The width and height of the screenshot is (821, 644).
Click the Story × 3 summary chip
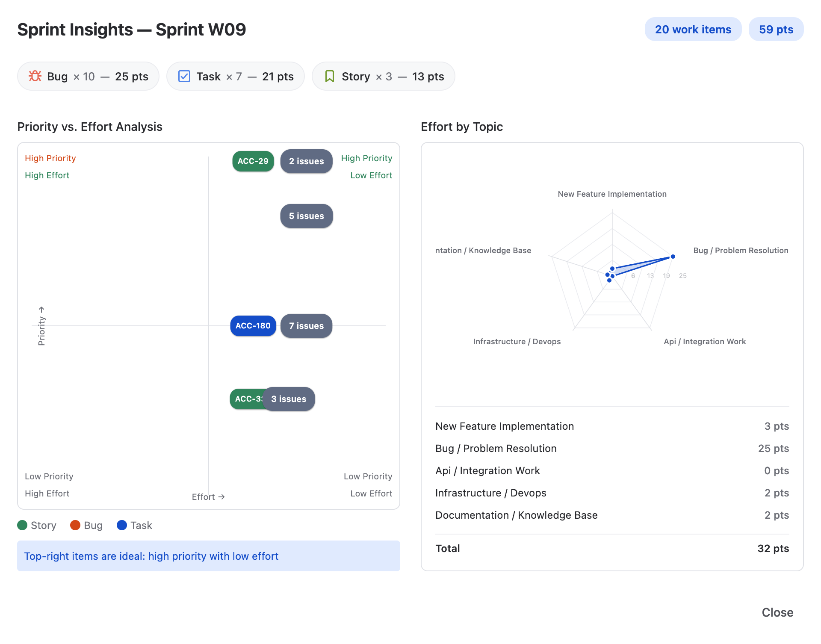[383, 76]
